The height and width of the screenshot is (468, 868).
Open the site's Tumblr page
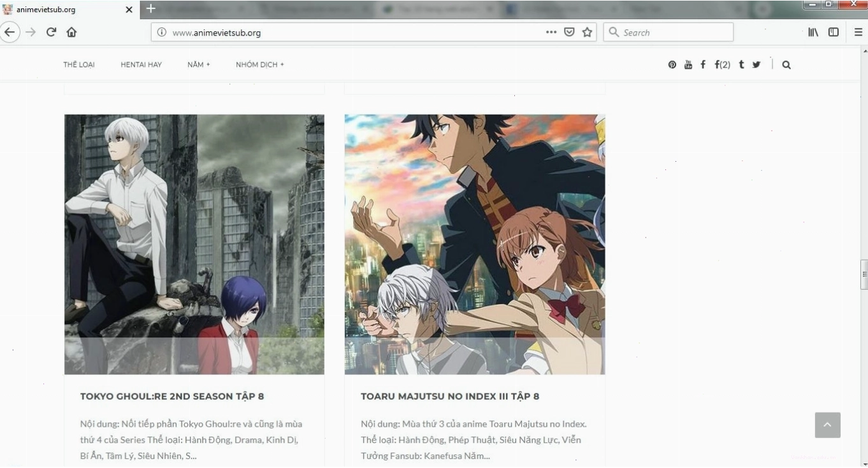click(741, 64)
